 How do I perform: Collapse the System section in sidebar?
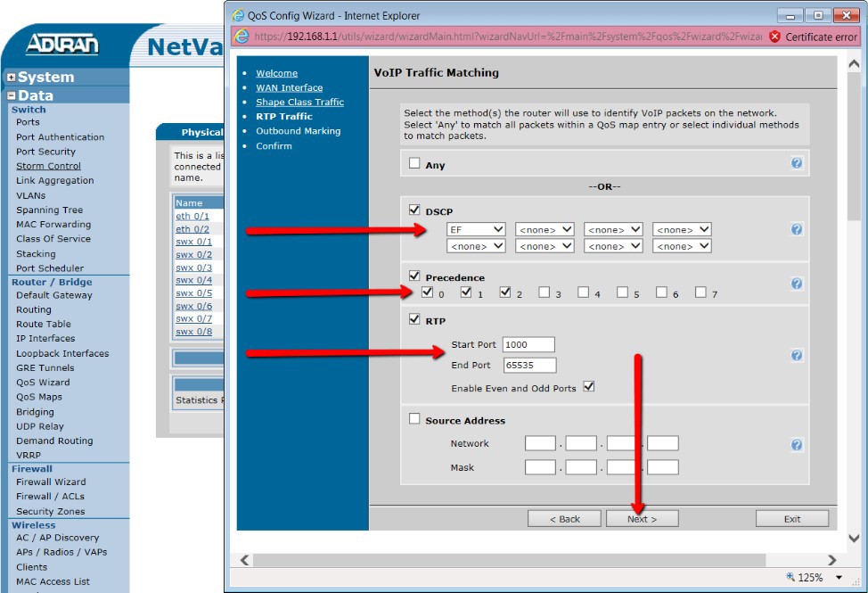[10, 77]
